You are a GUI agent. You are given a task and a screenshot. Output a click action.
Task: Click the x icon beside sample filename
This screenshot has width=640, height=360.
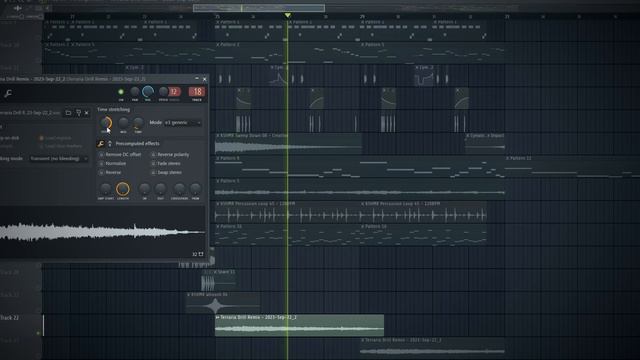[87, 113]
